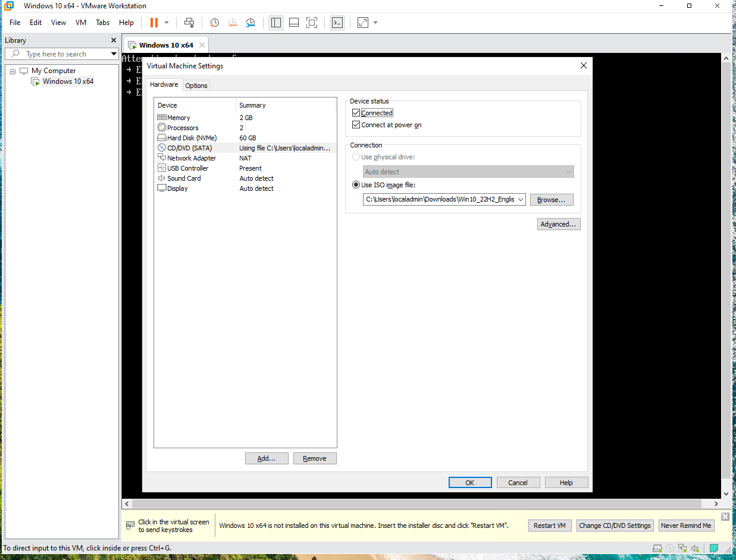Open the Snapshot Manager wrench-clock icon
736x560 pixels.
coord(250,23)
